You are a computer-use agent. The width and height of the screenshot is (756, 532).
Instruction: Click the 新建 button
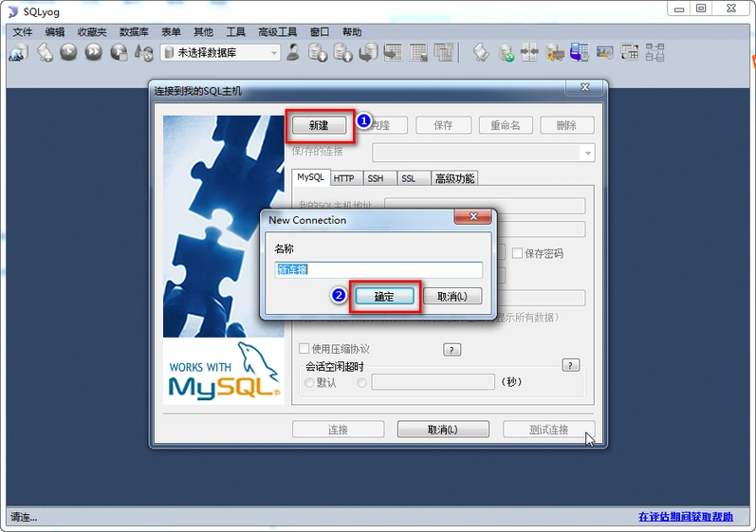tap(319, 125)
